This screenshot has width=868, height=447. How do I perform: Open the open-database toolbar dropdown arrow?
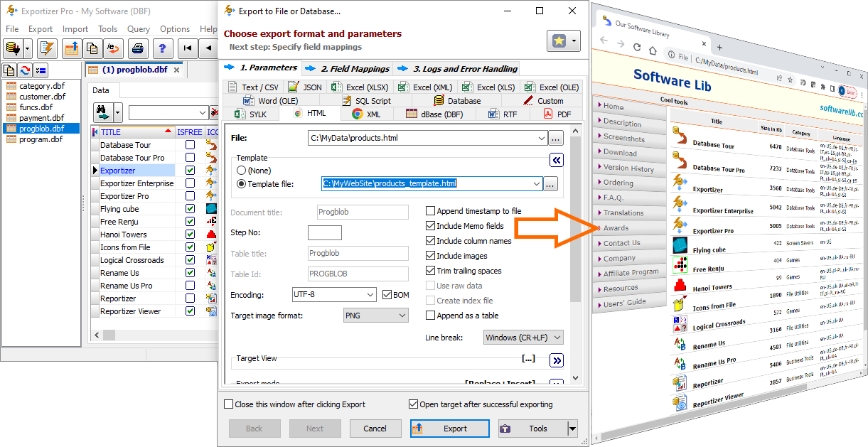pyautogui.click(x=28, y=48)
